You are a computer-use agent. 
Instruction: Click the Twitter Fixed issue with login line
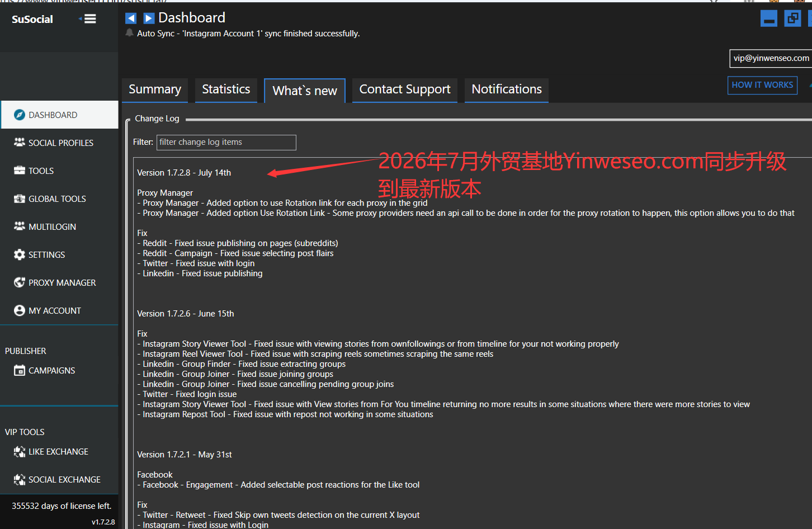[x=196, y=263]
